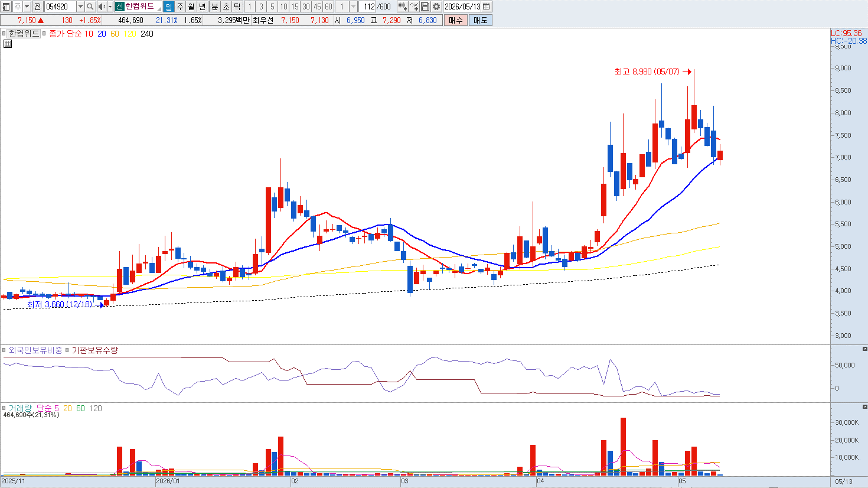Click the red 10-day moving average legend
This screenshot has height=488, width=868.
[89, 34]
